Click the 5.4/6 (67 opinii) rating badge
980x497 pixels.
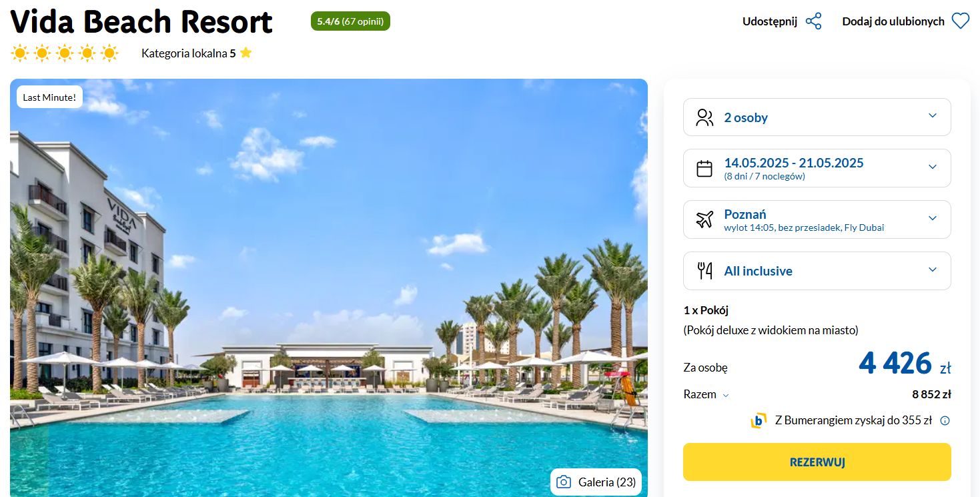(x=350, y=21)
